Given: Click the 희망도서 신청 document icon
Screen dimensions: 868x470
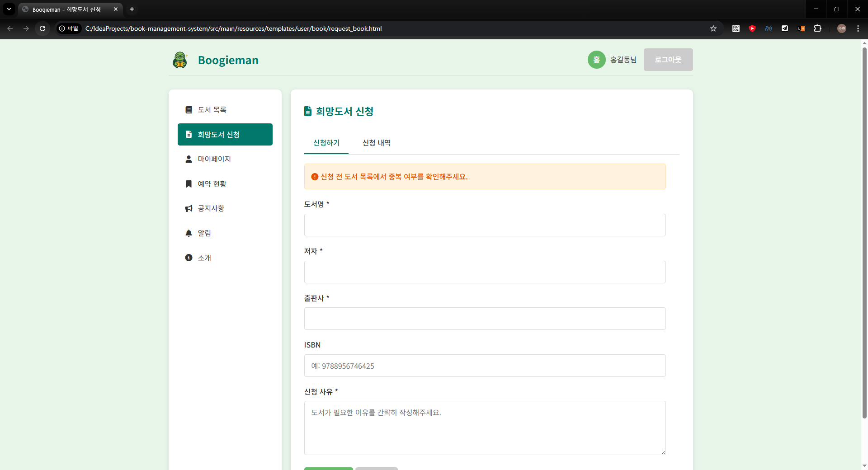Looking at the screenshot, I should [x=189, y=134].
